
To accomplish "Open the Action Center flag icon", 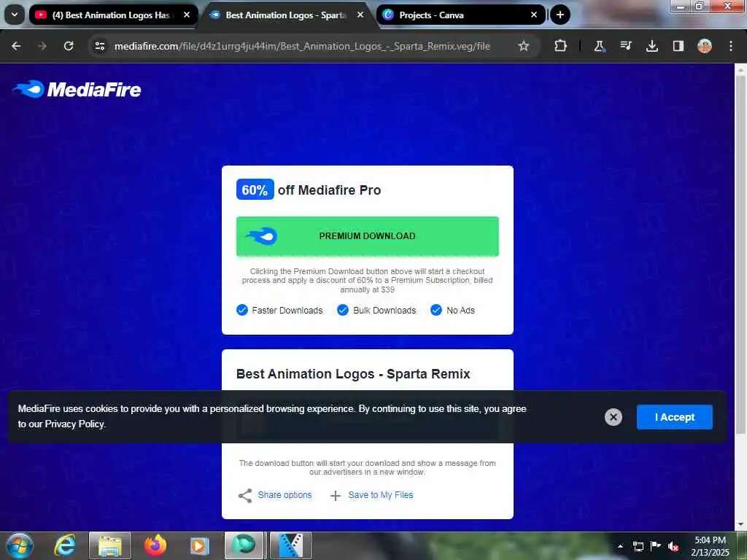I will pos(656,546).
